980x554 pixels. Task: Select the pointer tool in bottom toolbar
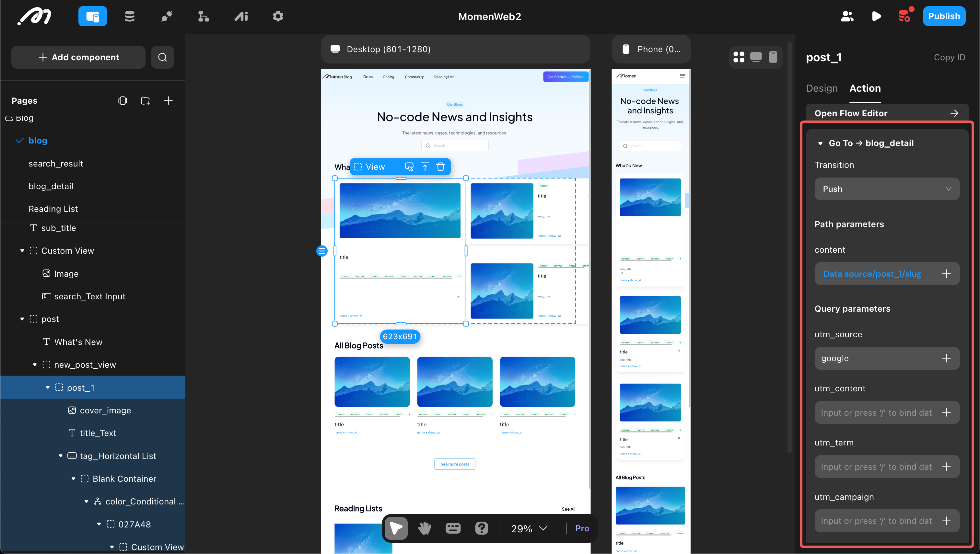[396, 528]
